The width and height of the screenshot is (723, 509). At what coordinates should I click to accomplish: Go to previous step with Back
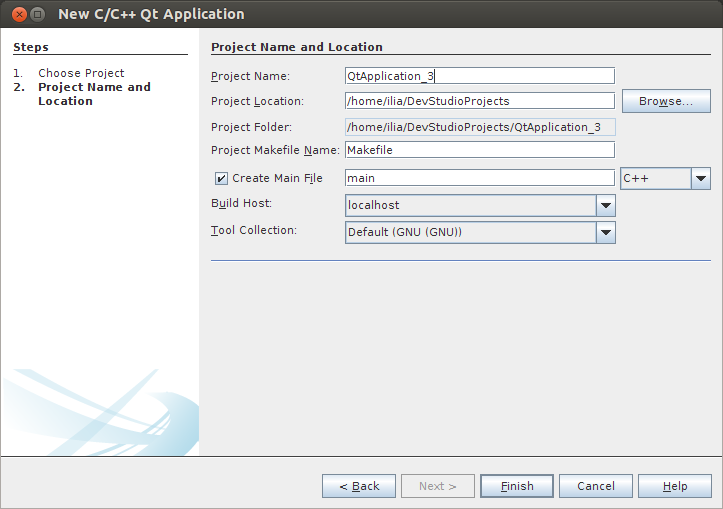coord(359,486)
